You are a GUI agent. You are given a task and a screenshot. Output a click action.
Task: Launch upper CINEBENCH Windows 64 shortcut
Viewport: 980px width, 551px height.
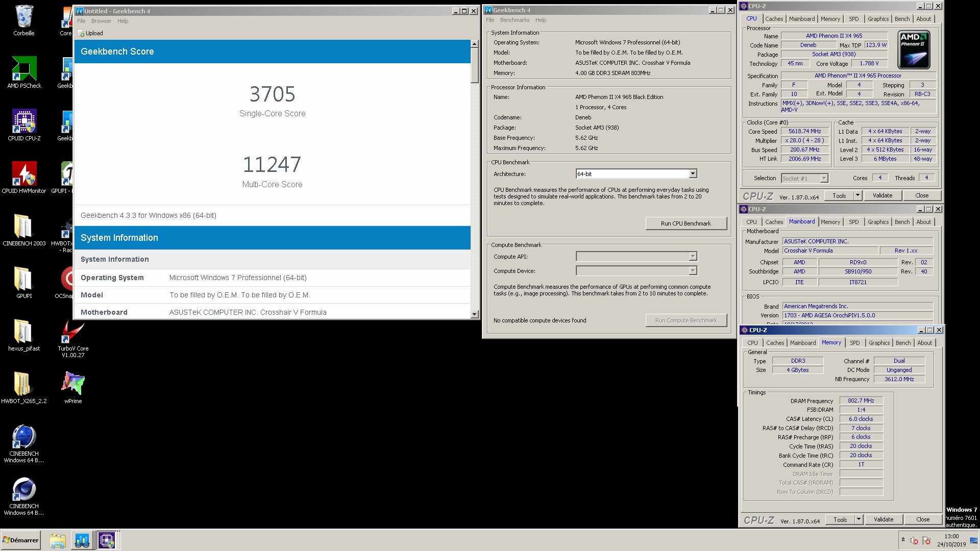click(x=24, y=444)
